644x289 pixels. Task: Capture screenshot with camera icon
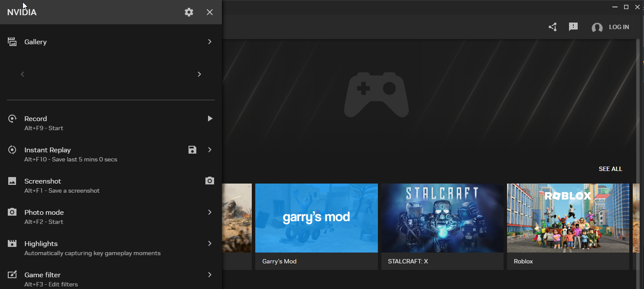tap(210, 181)
